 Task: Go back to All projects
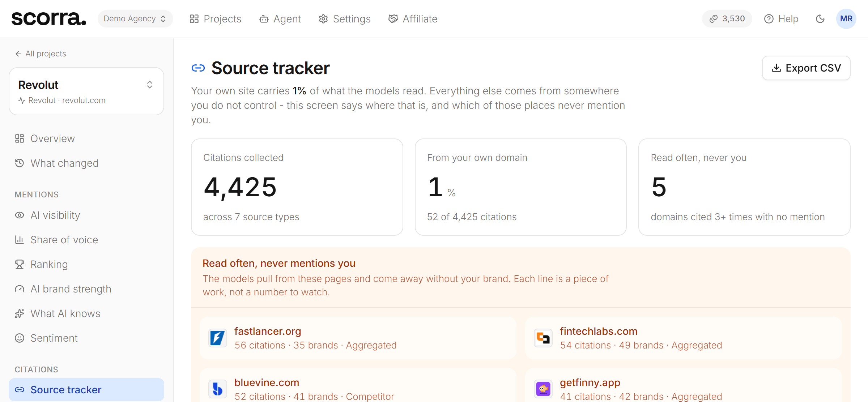tap(41, 54)
